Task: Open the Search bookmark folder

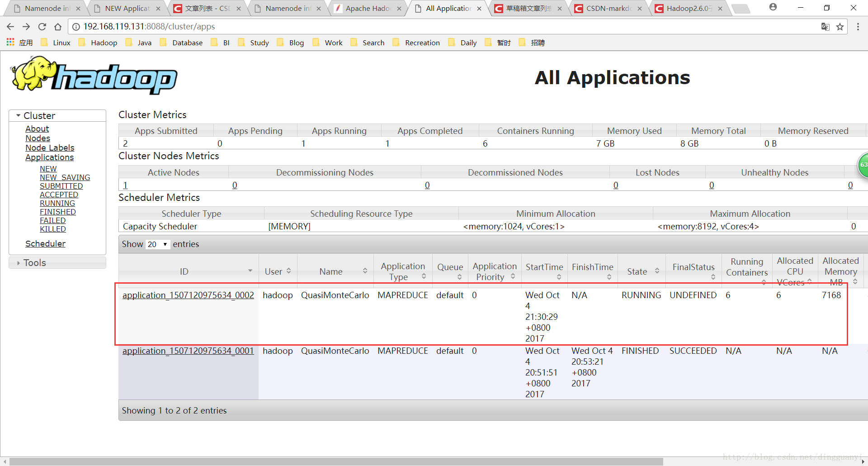Action: coord(367,43)
